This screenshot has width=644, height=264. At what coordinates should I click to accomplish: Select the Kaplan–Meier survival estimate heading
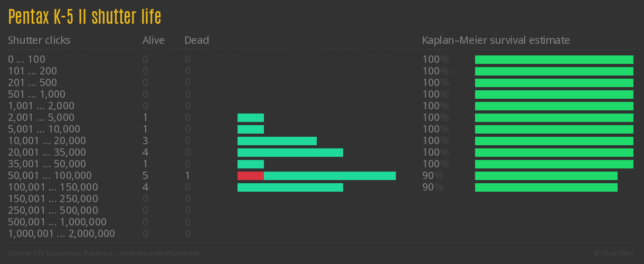tap(496, 40)
